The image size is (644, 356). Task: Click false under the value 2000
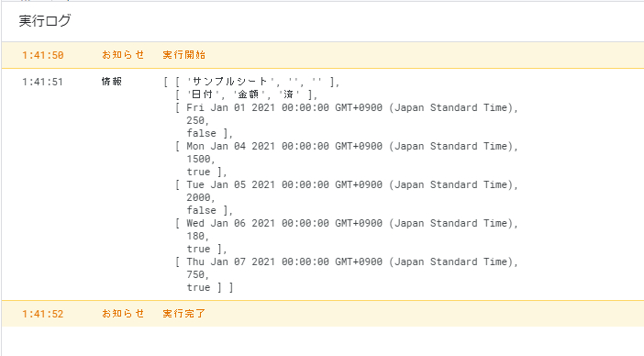pos(201,210)
